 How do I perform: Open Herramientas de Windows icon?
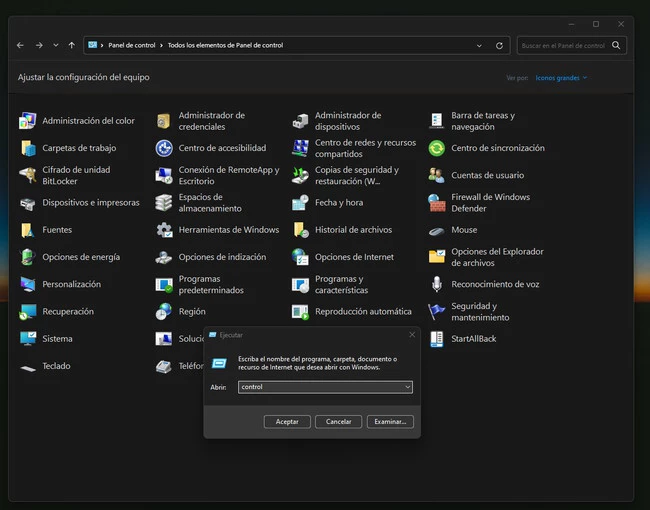164,230
